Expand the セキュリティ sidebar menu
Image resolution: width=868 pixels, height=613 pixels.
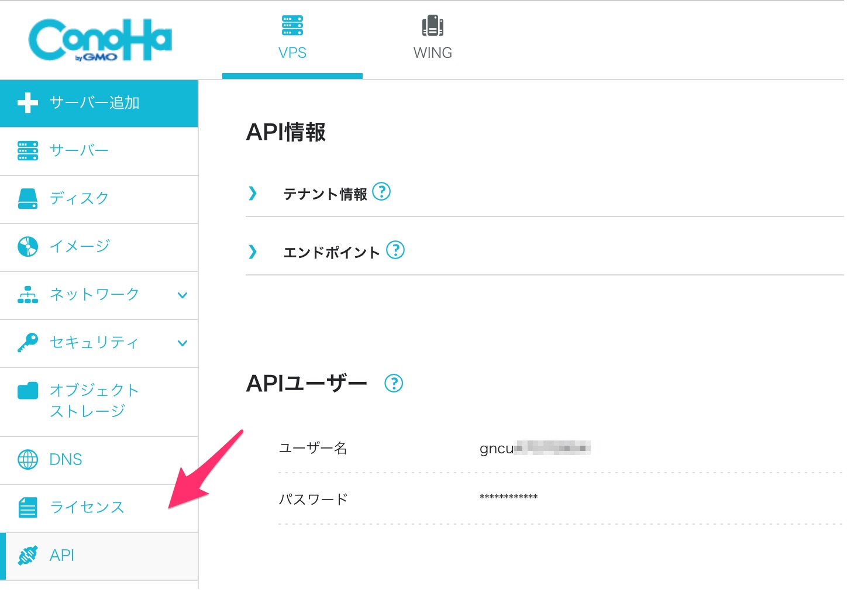(x=182, y=343)
